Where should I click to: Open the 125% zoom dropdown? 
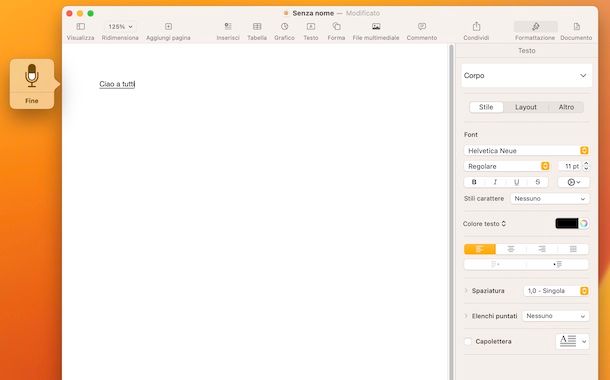[x=120, y=27]
